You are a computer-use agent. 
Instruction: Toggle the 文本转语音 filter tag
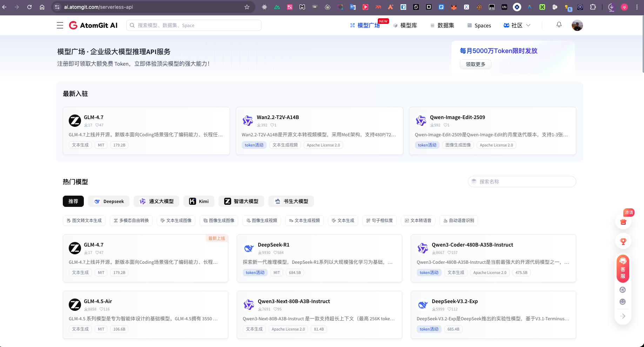point(418,221)
